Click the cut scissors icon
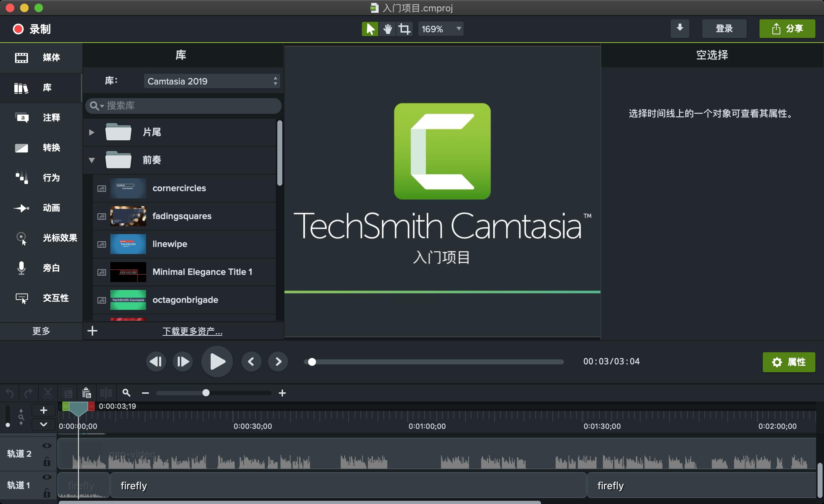 pos(48,393)
